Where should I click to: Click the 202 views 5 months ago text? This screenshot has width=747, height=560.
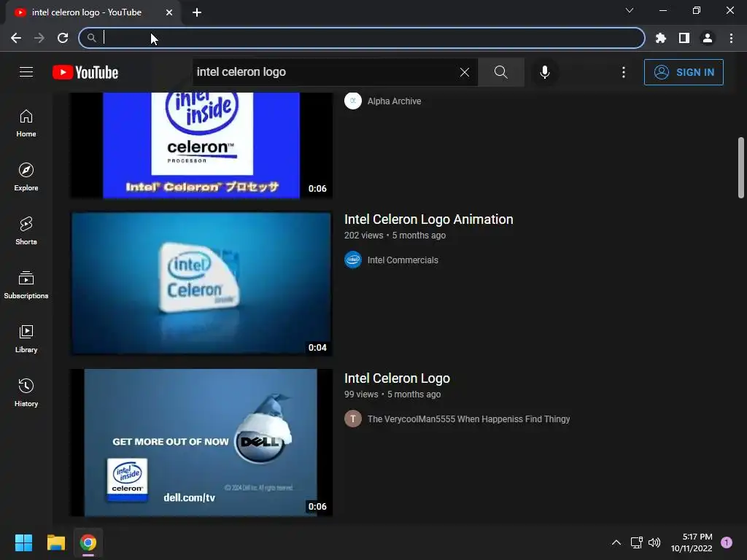(x=395, y=236)
